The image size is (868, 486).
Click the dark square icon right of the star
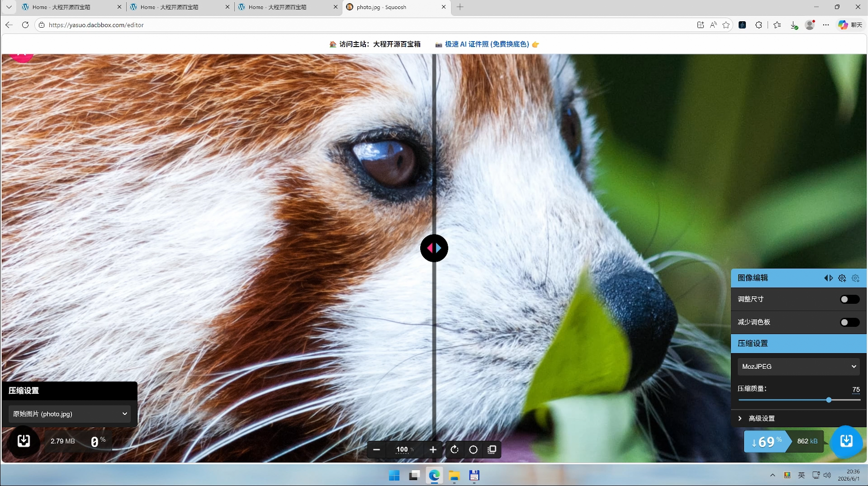(x=742, y=25)
